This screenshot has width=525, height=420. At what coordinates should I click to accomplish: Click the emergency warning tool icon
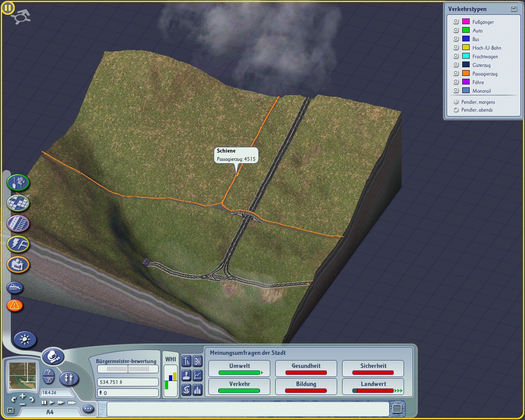click(x=15, y=306)
